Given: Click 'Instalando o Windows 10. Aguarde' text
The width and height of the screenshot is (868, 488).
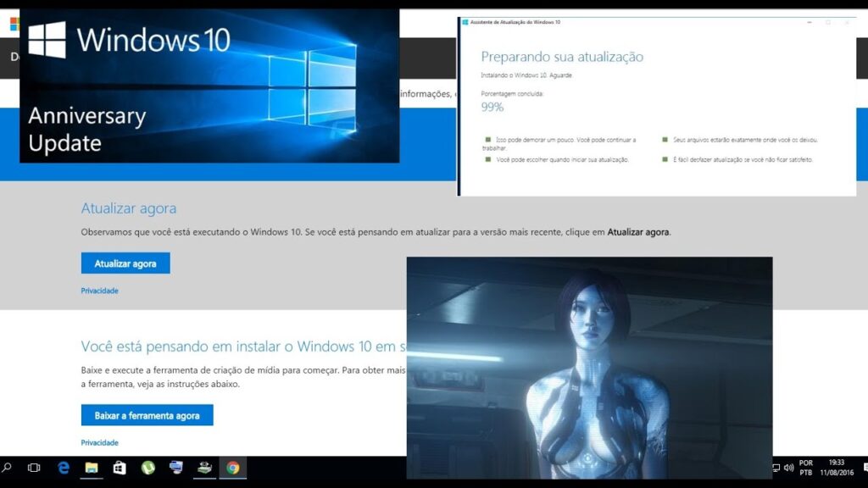Looking at the screenshot, I should point(526,75).
